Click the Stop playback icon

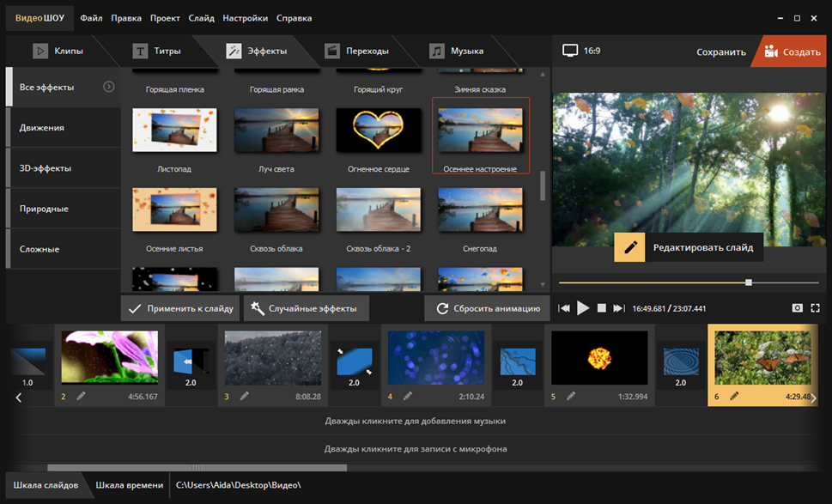(x=602, y=307)
